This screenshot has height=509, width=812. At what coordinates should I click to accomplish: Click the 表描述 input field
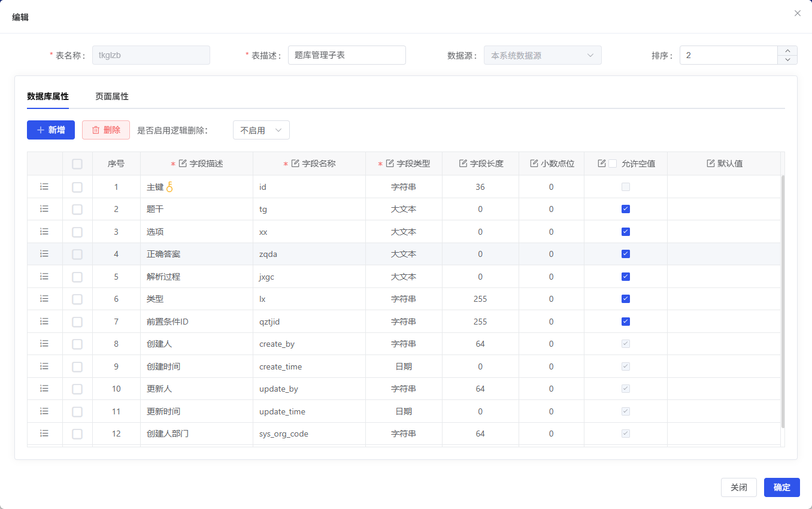347,55
